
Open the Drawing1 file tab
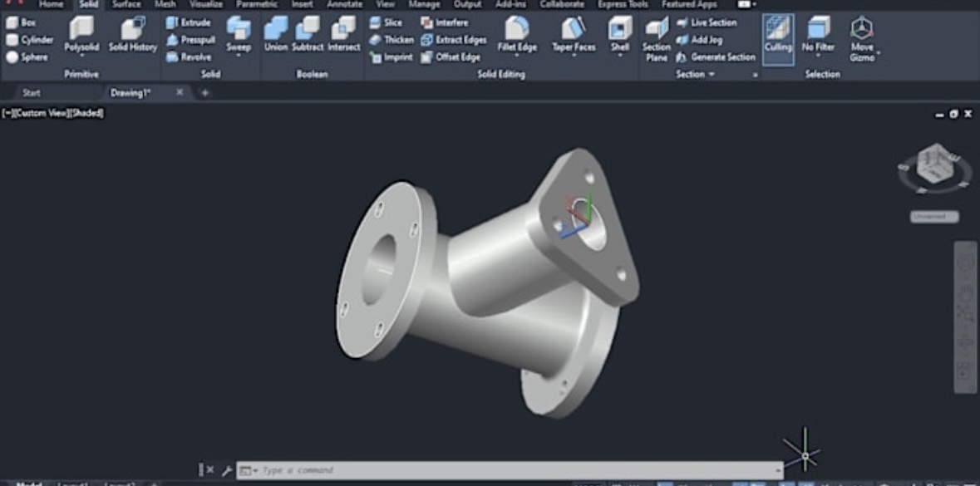point(131,93)
